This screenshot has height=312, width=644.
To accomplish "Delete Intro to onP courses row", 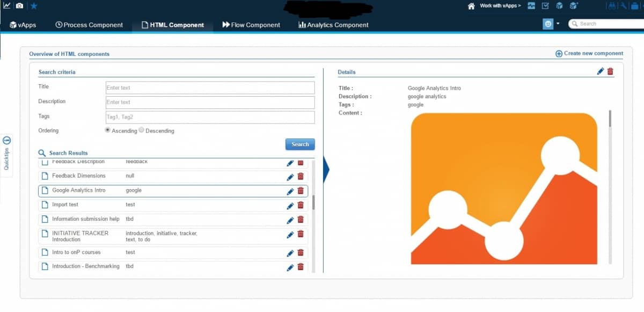I will point(301,252).
